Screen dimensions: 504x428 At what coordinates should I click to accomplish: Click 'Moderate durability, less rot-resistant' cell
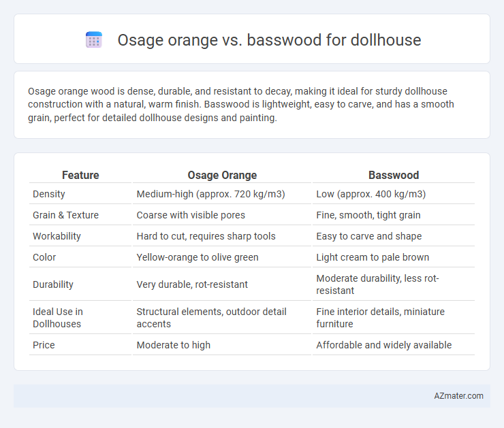pos(377,284)
